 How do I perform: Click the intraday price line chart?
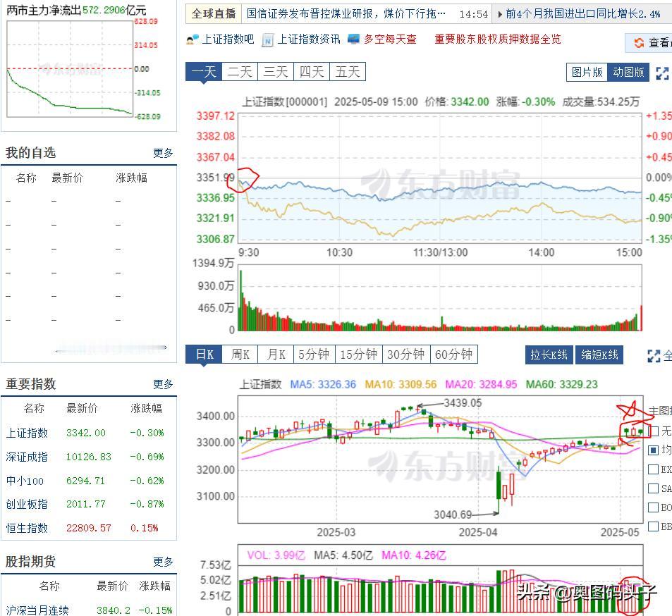point(440,178)
